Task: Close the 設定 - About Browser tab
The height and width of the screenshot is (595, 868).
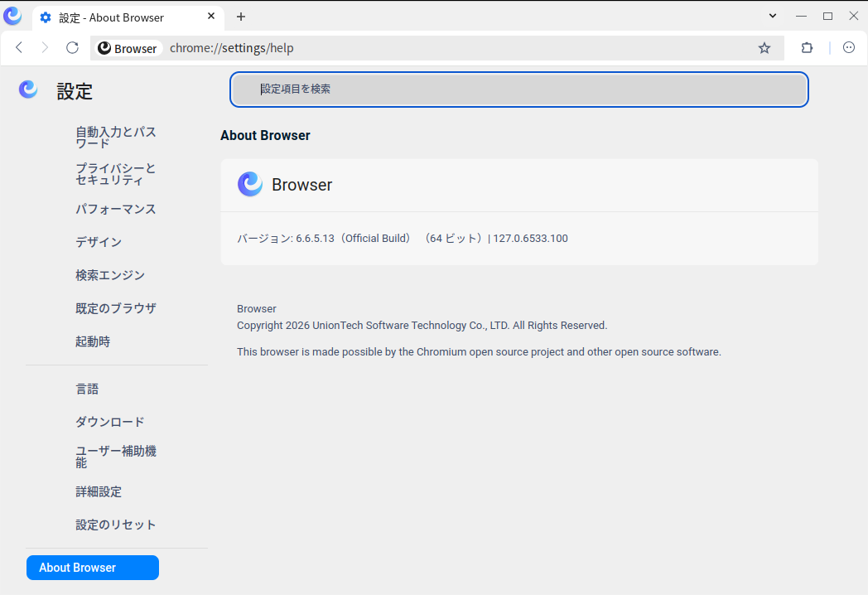Action: [x=211, y=17]
